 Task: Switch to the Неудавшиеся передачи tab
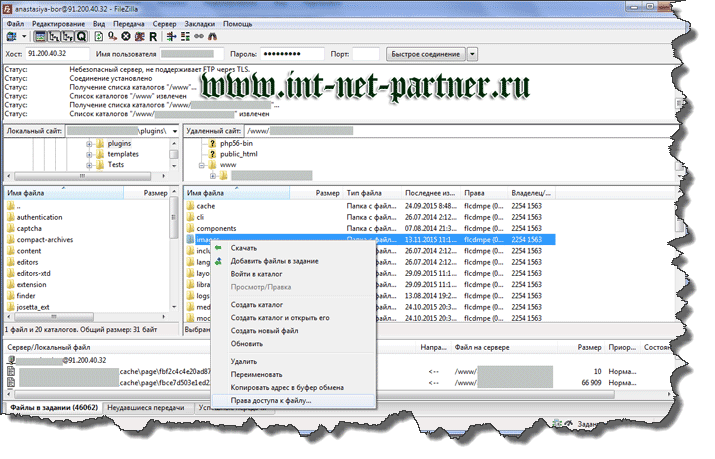pyautogui.click(x=146, y=407)
